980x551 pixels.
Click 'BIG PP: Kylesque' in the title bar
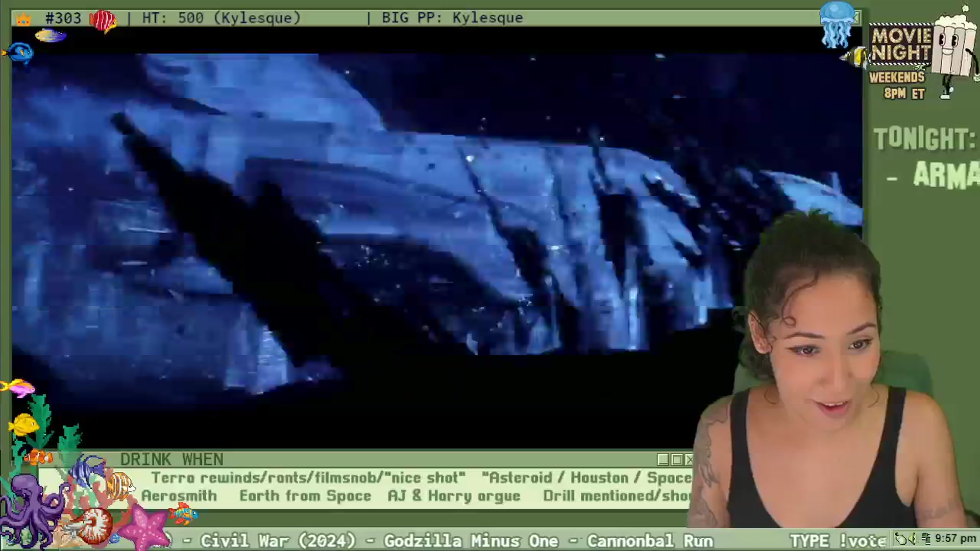tap(452, 18)
